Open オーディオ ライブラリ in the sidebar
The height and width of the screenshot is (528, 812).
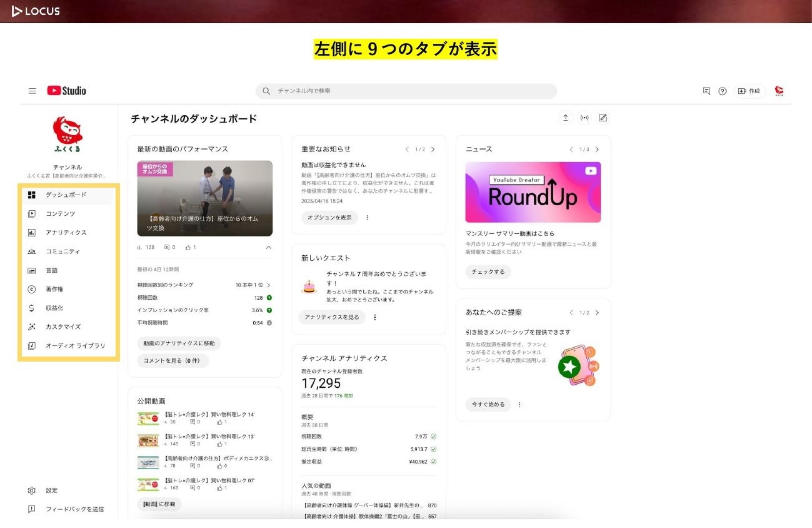pos(75,345)
